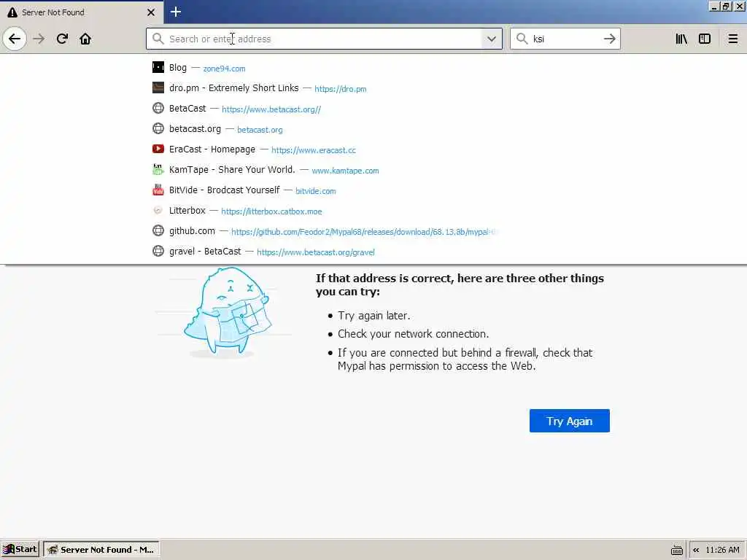Viewport: 747px width, 560px height.
Task: Choose github.com Mypal68 download suggestion
Action: coord(373,231)
